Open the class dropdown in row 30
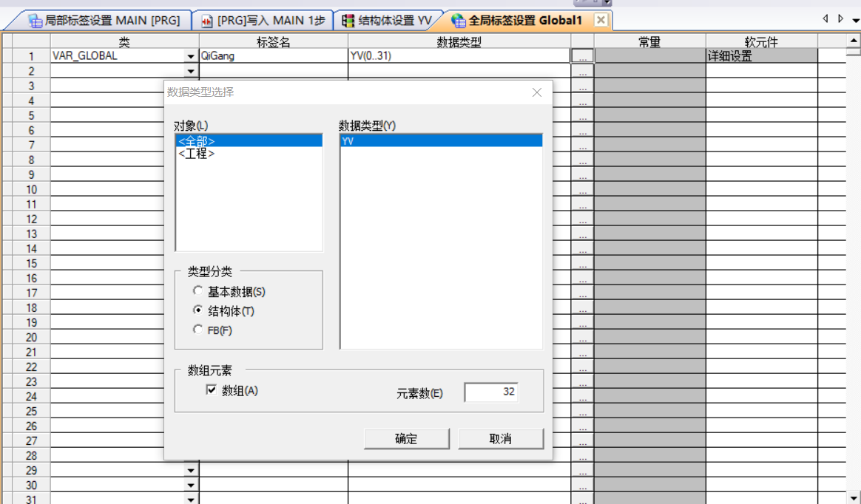Image resolution: width=861 pixels, height=504 pixels. click(192, 485)
